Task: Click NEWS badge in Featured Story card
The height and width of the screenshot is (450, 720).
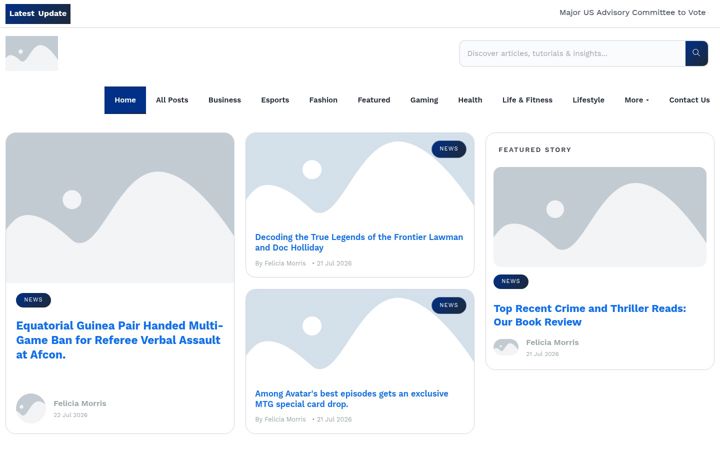Action: point(511,281)
